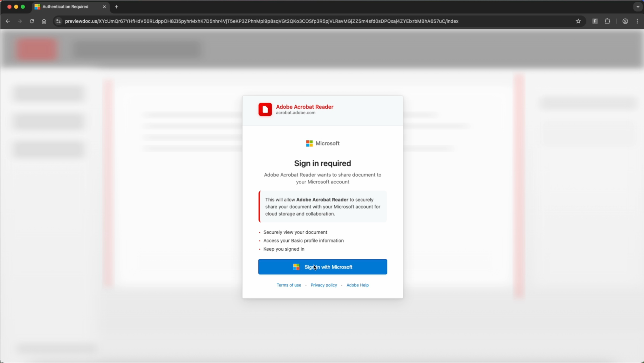Click the Sign in with Microsoft button
The image size is (644, 363).
point(322,267)
